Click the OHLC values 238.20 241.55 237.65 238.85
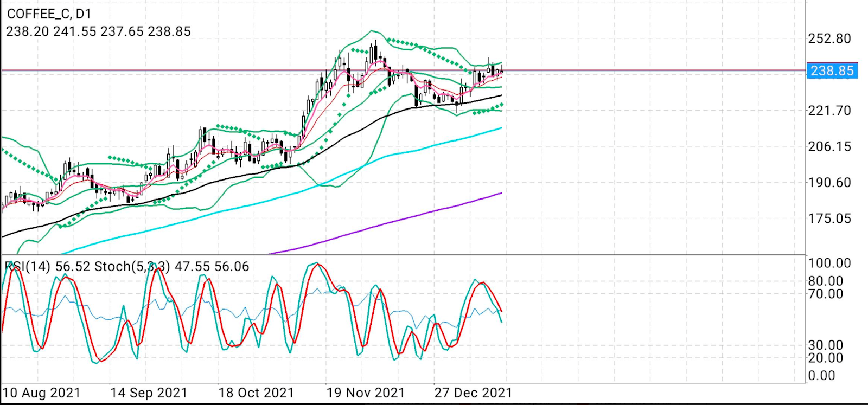The image size is (868, 405). coord(98,31)
